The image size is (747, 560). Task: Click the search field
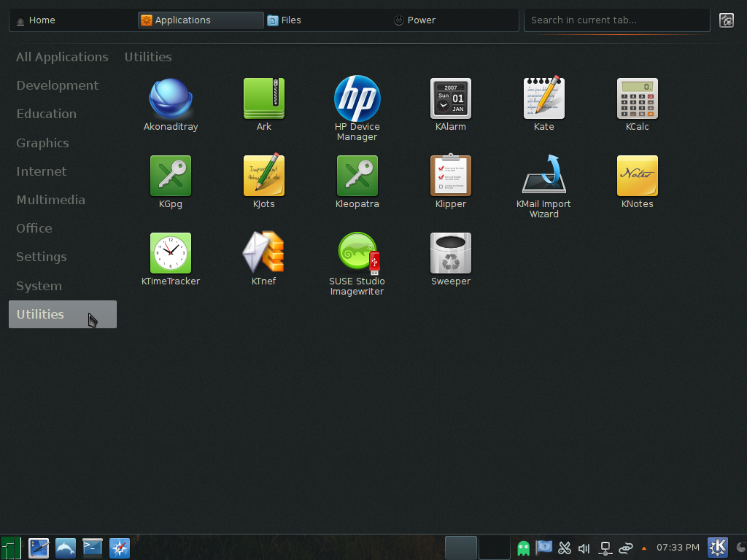(x=616, y=20)
